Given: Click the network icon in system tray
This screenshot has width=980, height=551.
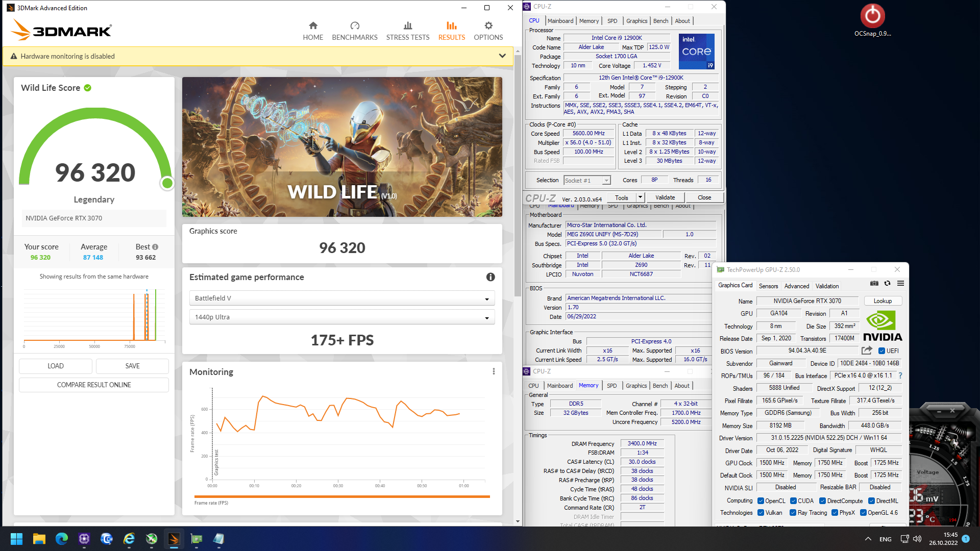Looking at the screenshot, I should pyautogui.click(x=904, y=539).
